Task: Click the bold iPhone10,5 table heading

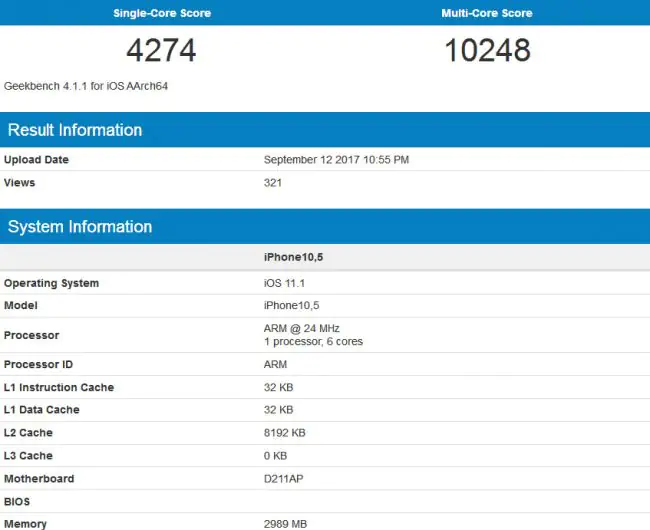Action: click(x=293, y=257)
